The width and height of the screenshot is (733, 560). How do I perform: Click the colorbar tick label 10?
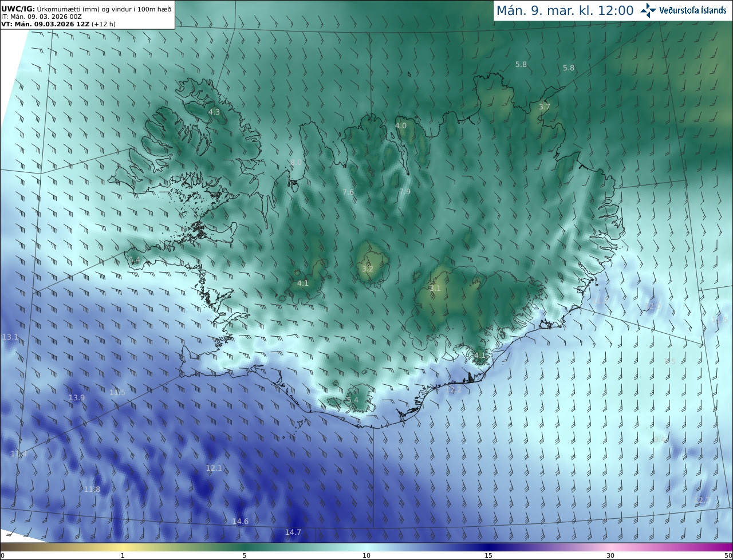(x=366, y=555)
